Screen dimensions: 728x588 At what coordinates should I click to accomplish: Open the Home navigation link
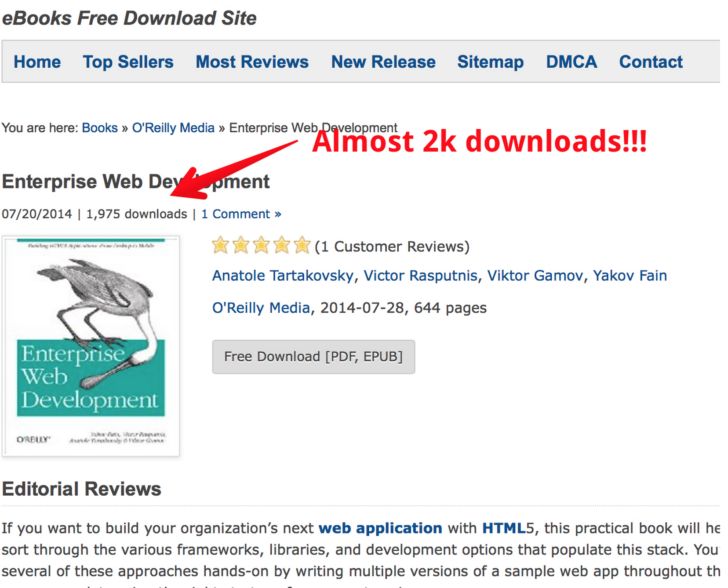pyautogui.click(x=37, y=62)
